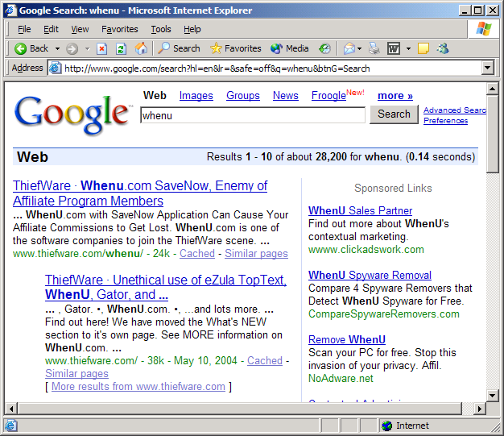
Task: Edit page with Word icon
Action: pyautogui.click(x=394, y=48)
